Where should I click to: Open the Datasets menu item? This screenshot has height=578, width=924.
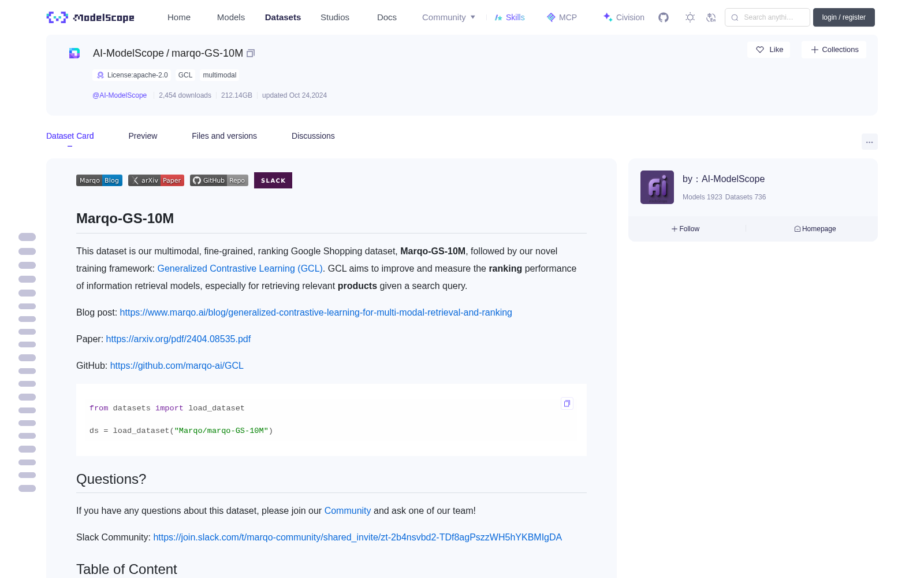click(283, 17)
